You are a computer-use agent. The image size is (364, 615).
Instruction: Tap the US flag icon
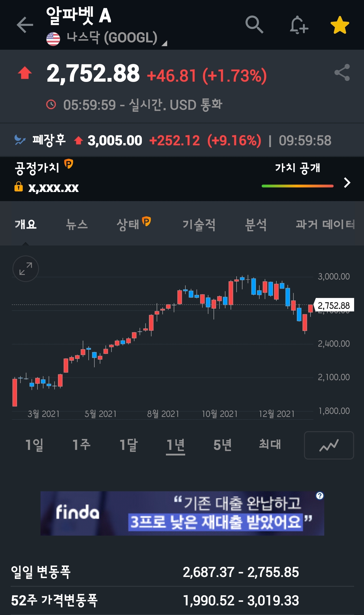click(53, 39)
